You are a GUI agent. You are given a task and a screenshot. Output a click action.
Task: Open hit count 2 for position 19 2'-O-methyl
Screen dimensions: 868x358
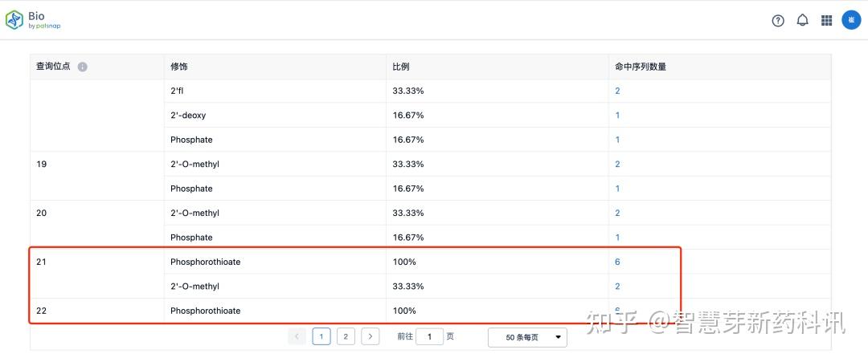(617, 165)
